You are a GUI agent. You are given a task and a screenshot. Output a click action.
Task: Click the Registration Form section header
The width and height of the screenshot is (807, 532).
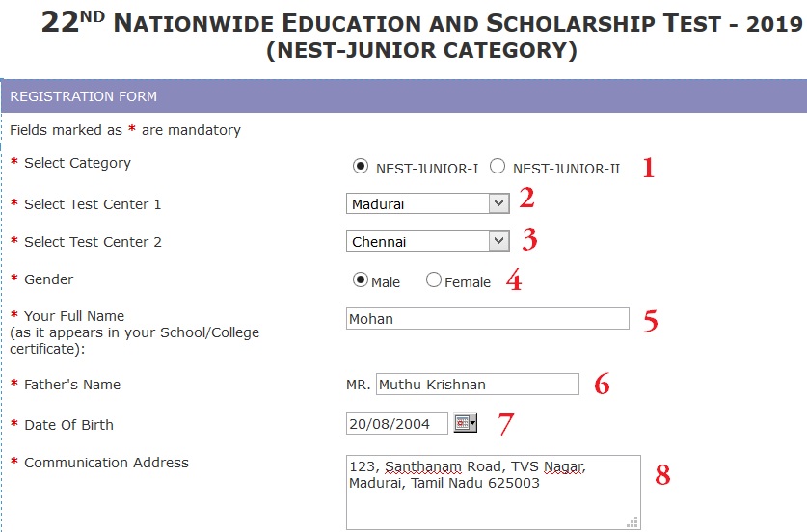(84, 96)
